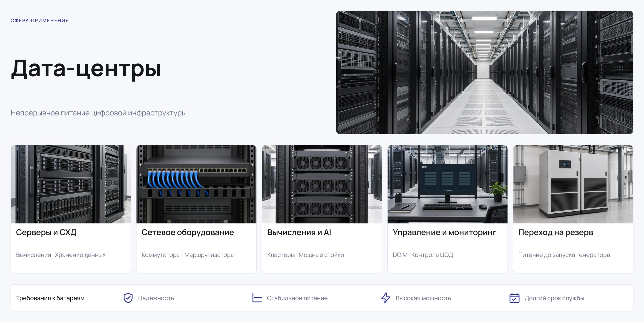Click the shield checkmark icon beside Надёжность
This screenshot has height=322, width=644.
pos(128,298)
